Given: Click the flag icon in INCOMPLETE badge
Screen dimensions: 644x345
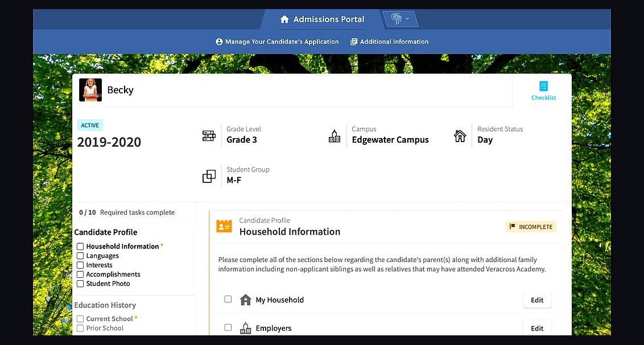Looking at the screenshot, I should pyautogui.click(x=512, y=226).
